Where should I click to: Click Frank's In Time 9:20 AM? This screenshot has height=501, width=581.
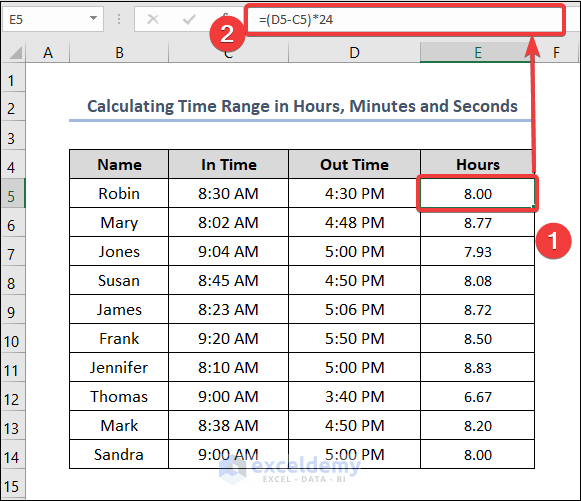229,338
